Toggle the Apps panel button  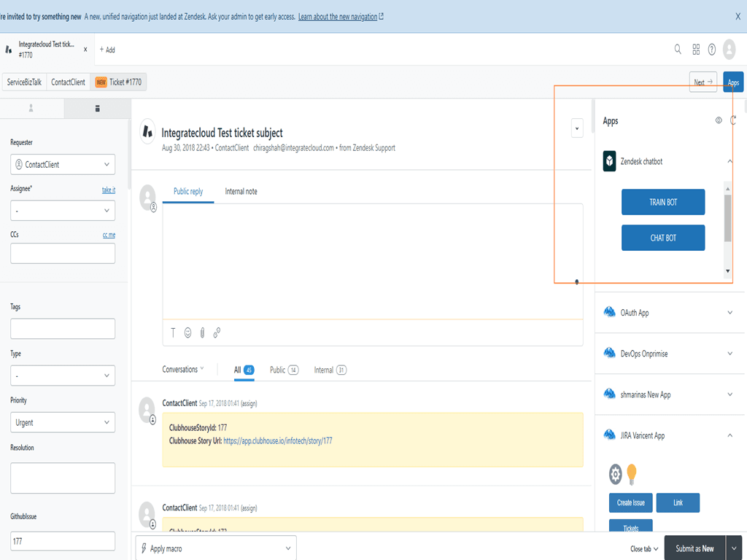coord(733,82)
